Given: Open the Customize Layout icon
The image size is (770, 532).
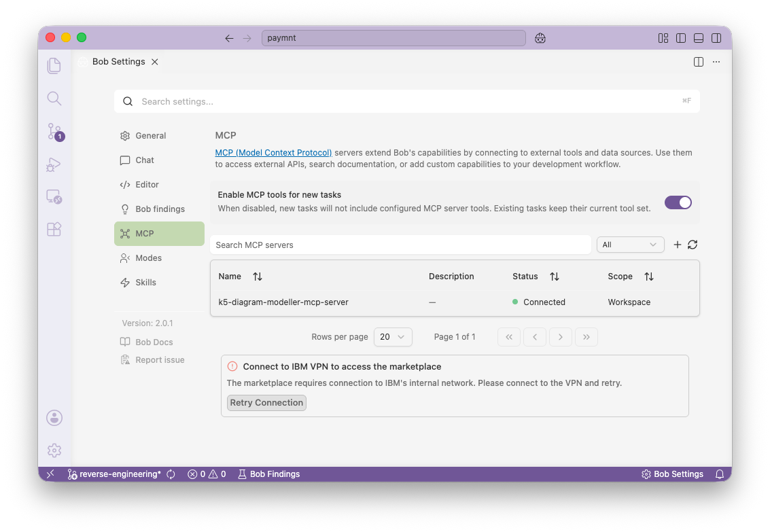Looking at the screenshot, I should pyautogui.click(x=663, y=38).
